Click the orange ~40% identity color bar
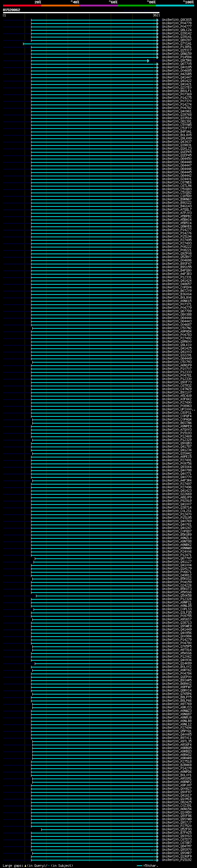 [60, 6]
